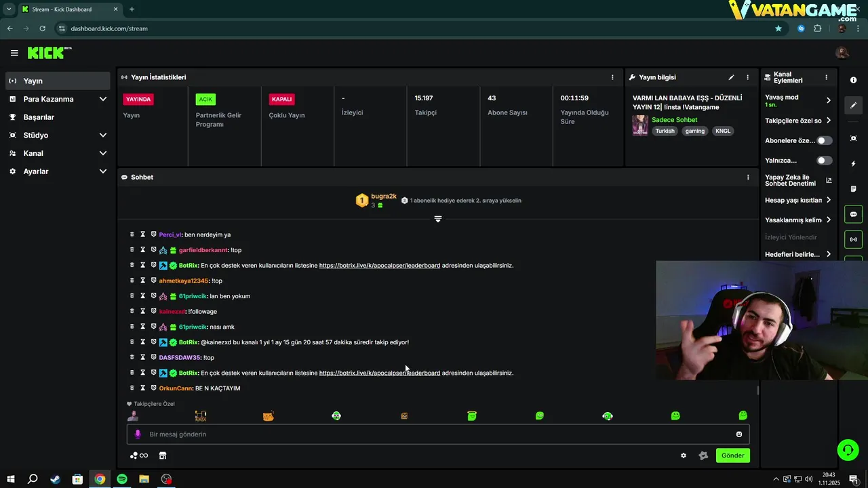Image resolution: width=868 pixels, height=488 pixels.
Task: Click the Turkish stream tag
Action: point(665,131)
